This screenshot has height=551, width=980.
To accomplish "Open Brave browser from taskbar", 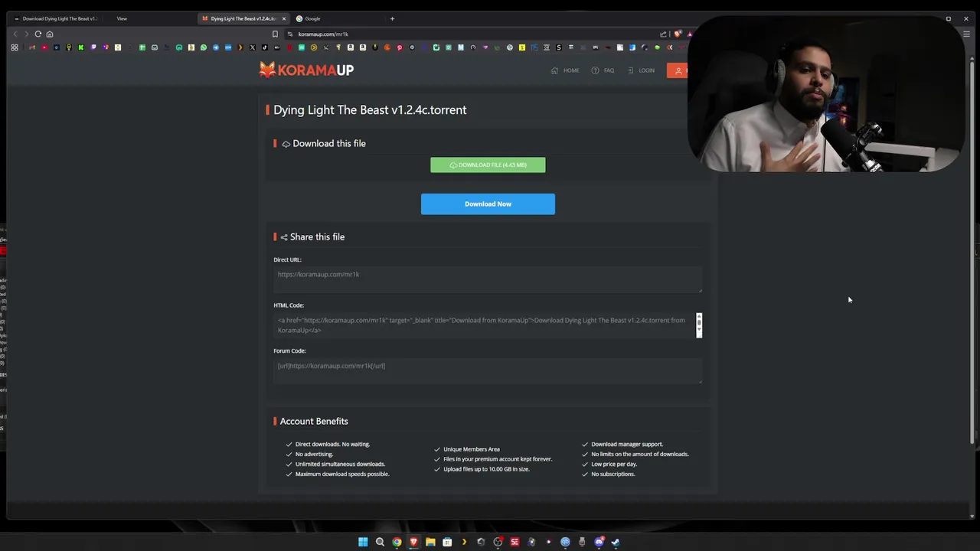I will tap(413, 542).
